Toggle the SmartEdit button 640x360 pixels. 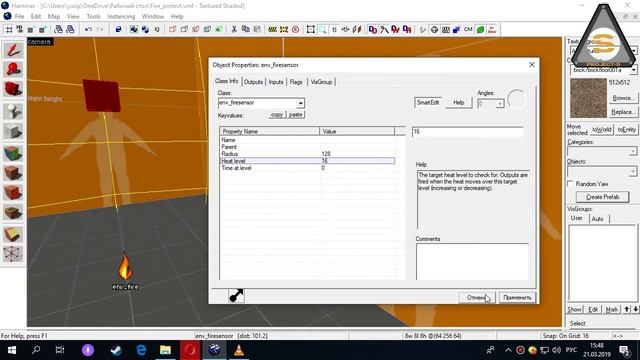428,102
